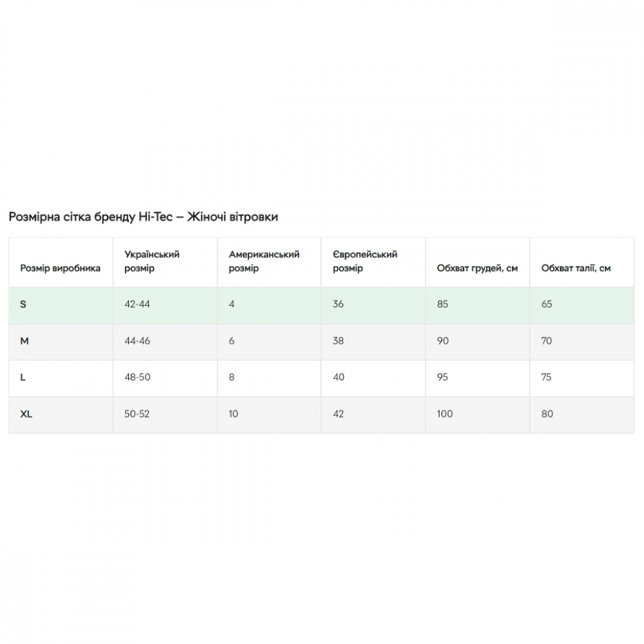Click the 'Обхват талії, см' header
Screen dimensions: 644x644
tap(576, 269)
